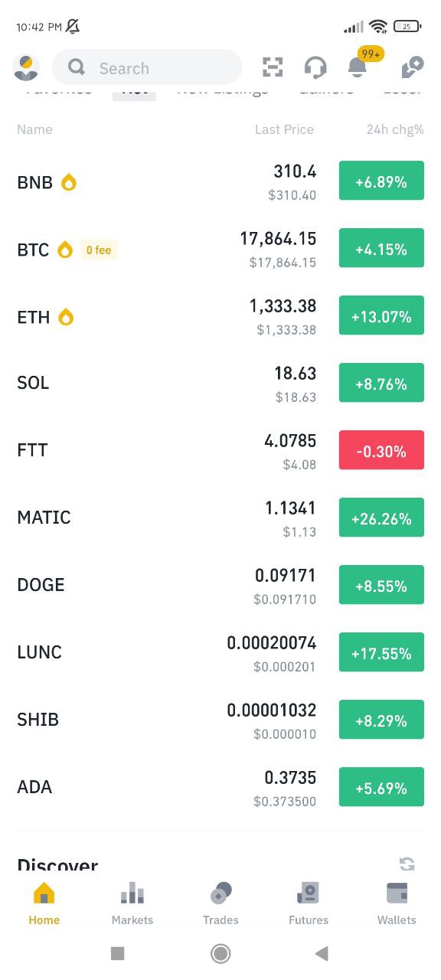441x980 pixels.
Task: Select the Home tab
Action: [44, 903]
